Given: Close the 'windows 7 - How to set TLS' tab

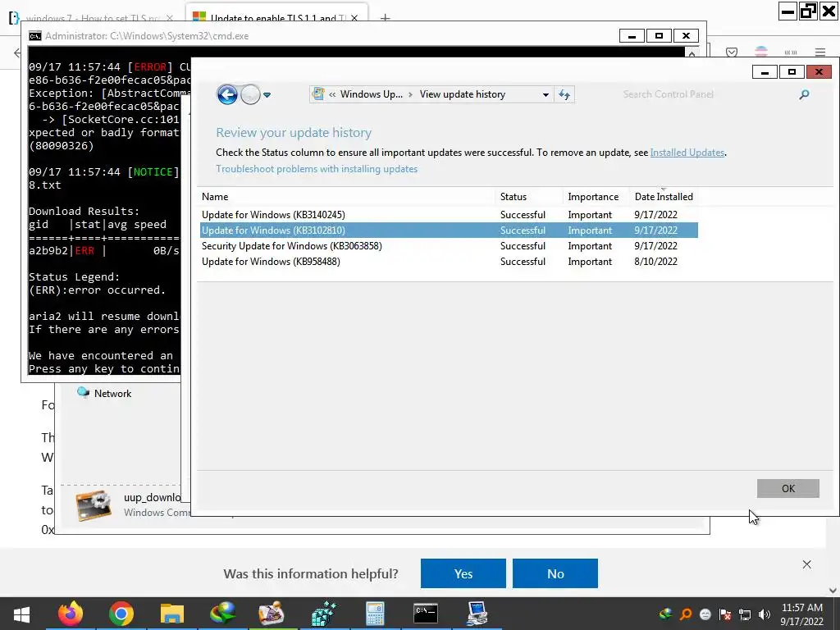Looking at the screenshot, I should 170,18.
